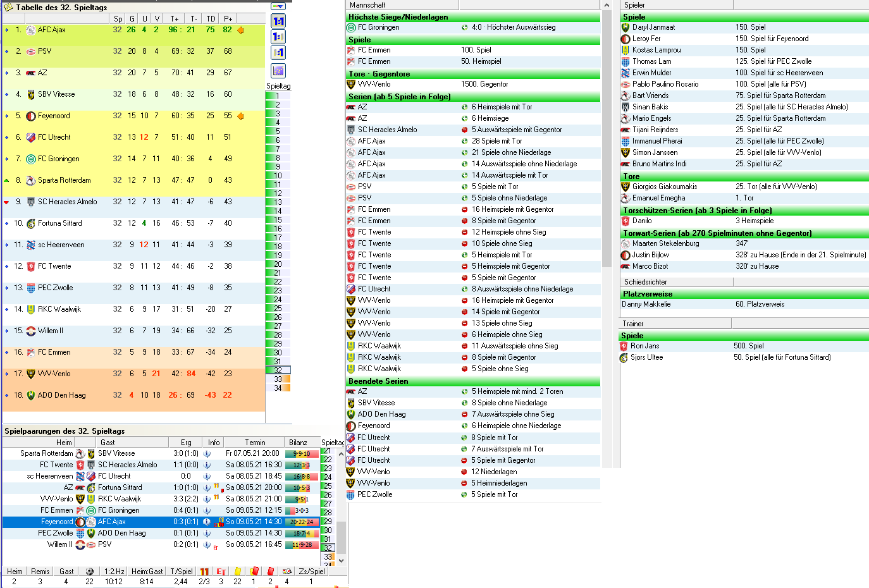The width and height of the screenshot is (869, 588).
Task: Click the AFC Ajax crest in the standings table
Action: (x=30, y=30)
